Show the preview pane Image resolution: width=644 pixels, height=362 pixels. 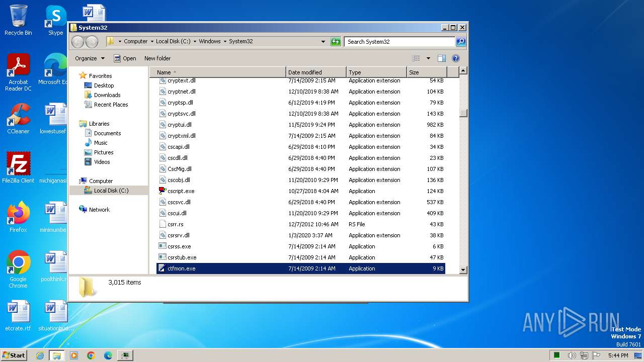pos(441,58)
